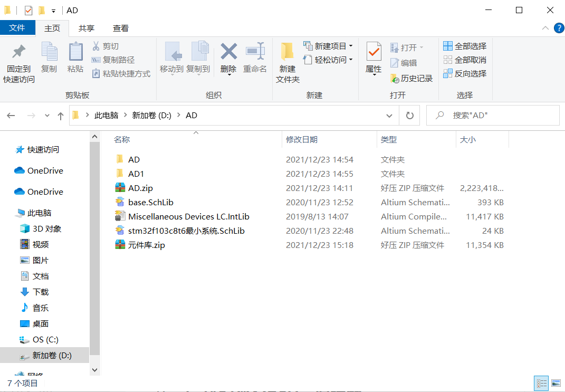Switch to Large Icons view in status bar
Screen dimensions: 565x392
(x=556, y=384)
